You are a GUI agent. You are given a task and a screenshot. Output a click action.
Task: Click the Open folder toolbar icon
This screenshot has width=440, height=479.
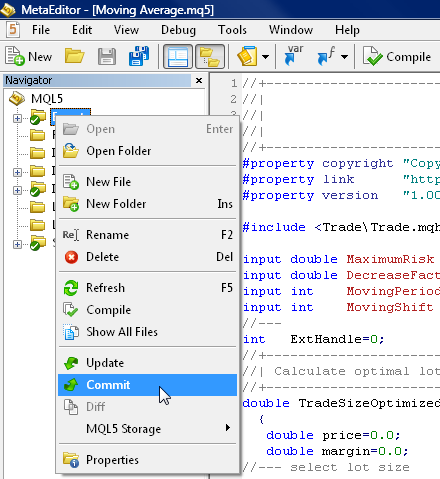[74, 56]
